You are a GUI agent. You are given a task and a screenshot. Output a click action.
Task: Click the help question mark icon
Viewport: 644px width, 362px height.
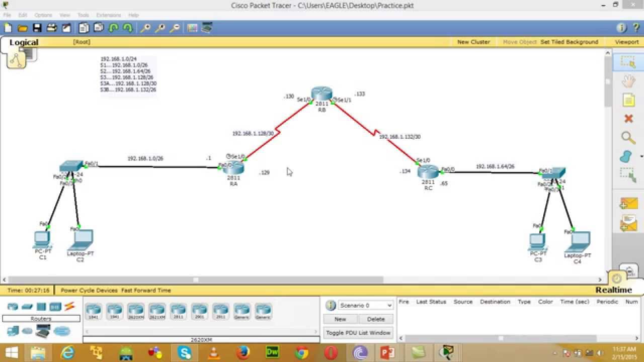pos(636,28)
